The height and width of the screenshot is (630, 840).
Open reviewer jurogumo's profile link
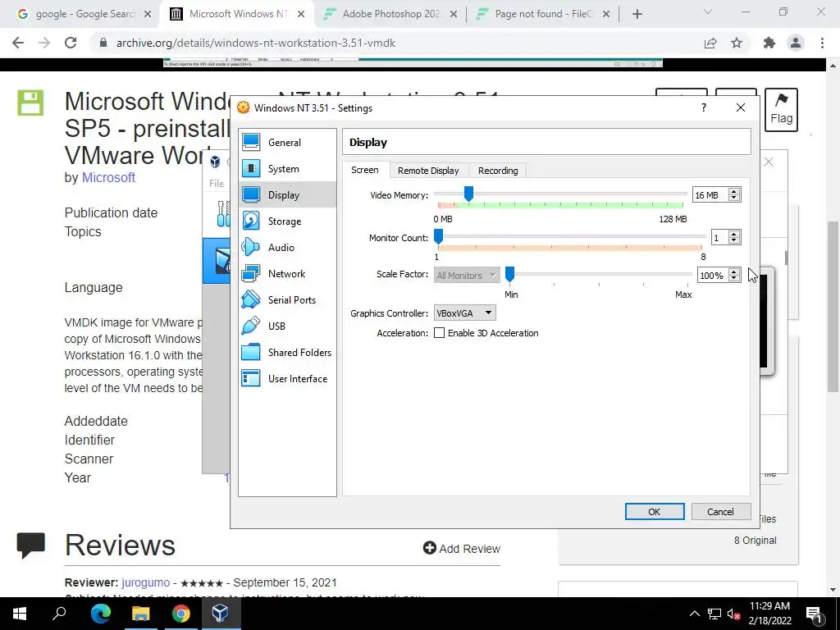(146, 582)
